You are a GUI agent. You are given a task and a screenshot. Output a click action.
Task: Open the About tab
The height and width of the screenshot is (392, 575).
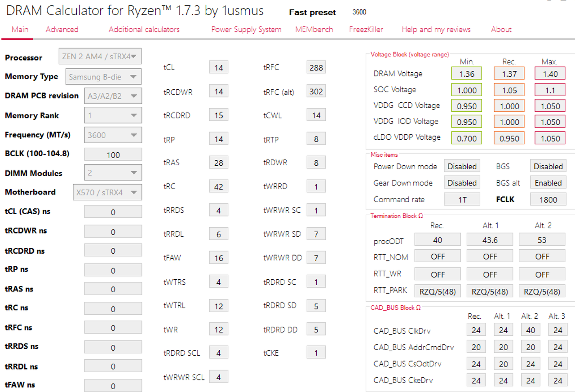(501, 30)
